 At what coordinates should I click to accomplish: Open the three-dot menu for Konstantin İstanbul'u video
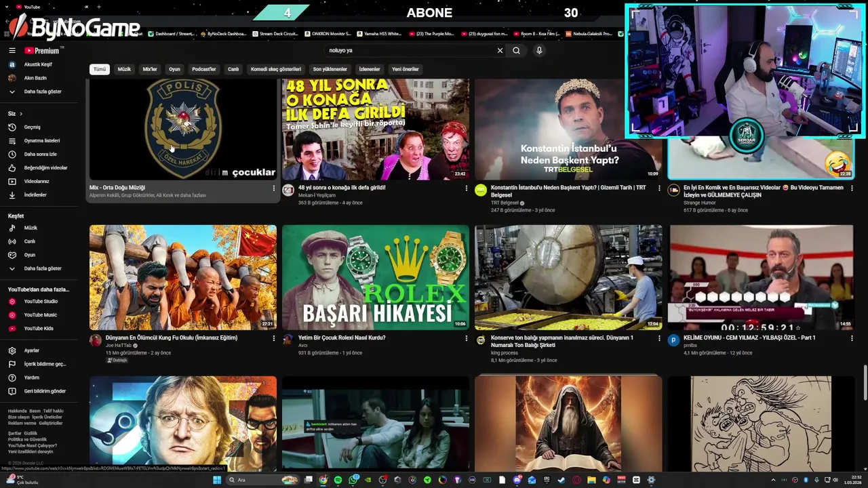click(x=658, y=188)
